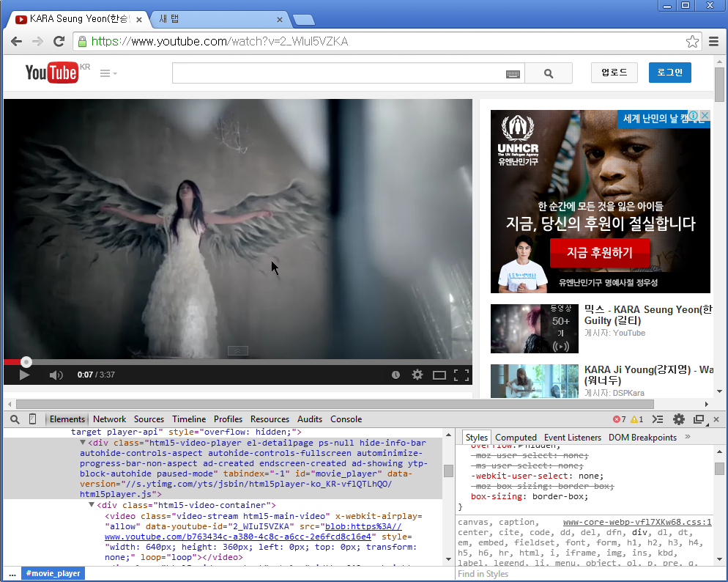Click the red 지금 후원하기 ad button
Image resolution: width=728 pixels, height=582 pixels.
599,253
